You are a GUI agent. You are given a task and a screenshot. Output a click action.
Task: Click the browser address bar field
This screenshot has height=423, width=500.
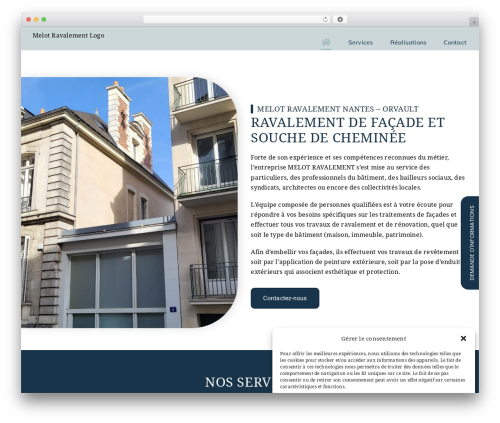tap(237, 19)
